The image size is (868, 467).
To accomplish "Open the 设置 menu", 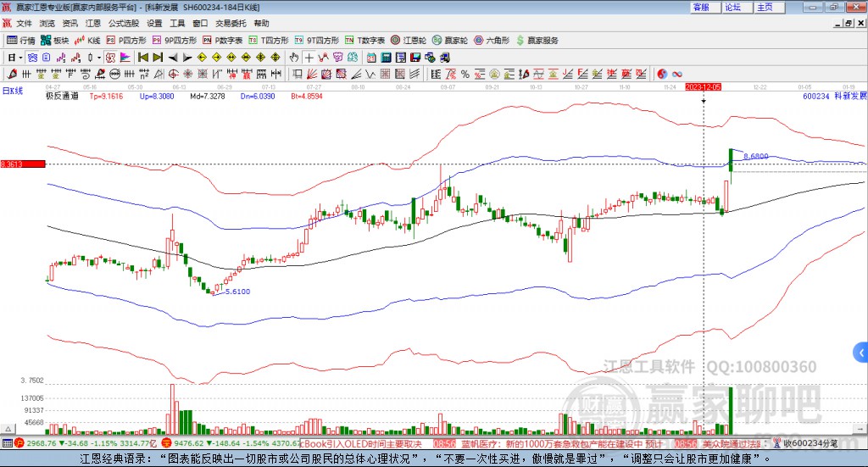I will coord(154,23).
